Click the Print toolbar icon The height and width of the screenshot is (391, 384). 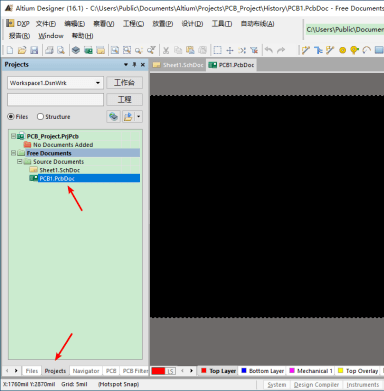pyautogui.click(x=49, y=50)
